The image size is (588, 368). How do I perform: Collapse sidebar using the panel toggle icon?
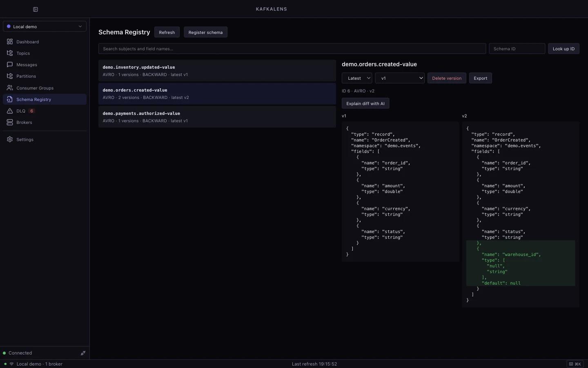36,9
